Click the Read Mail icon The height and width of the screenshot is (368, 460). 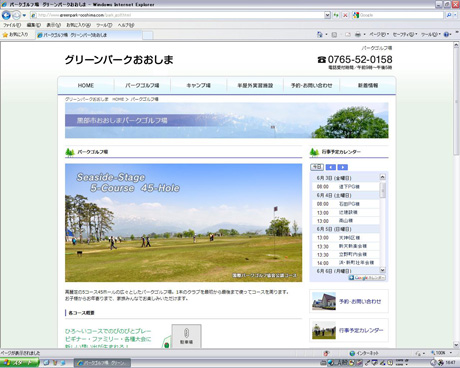(x=348, y=34)
